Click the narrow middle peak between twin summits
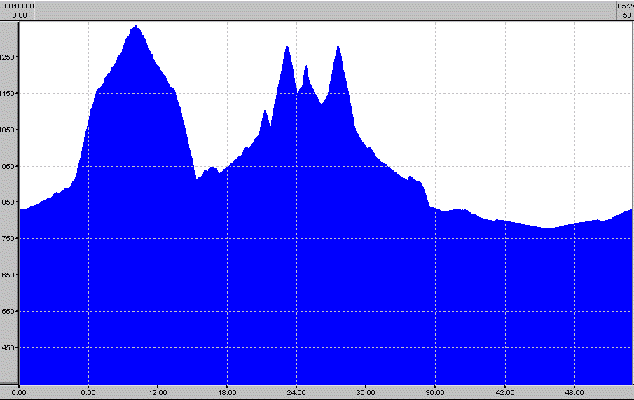Viewport: 634px width, 400px height. pos(306,68)
